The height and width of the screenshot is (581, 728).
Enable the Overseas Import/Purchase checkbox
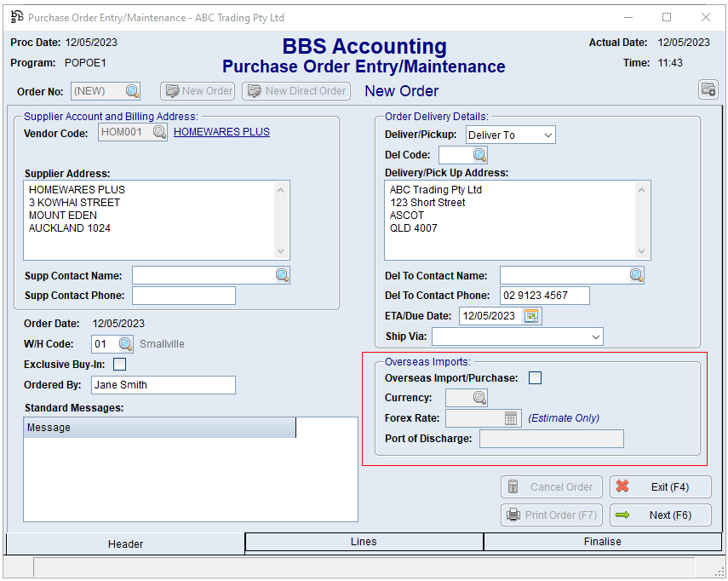535,378
